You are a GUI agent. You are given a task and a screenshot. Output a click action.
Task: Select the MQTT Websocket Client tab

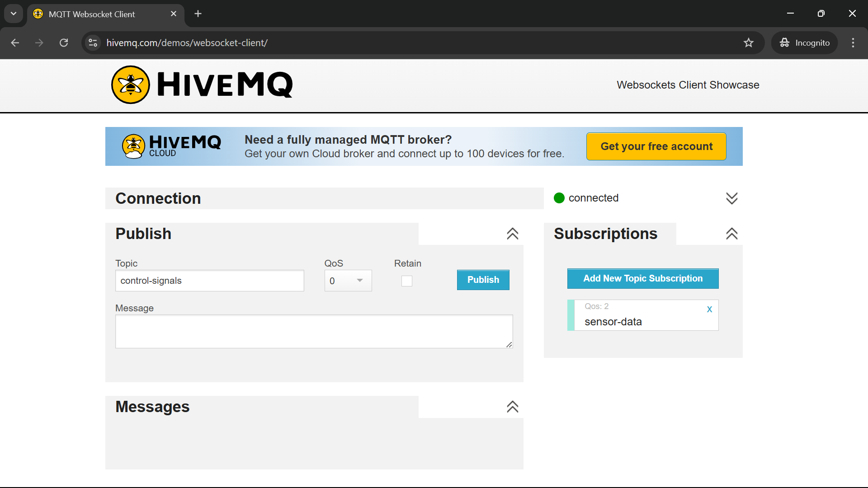tap(106, 14)
